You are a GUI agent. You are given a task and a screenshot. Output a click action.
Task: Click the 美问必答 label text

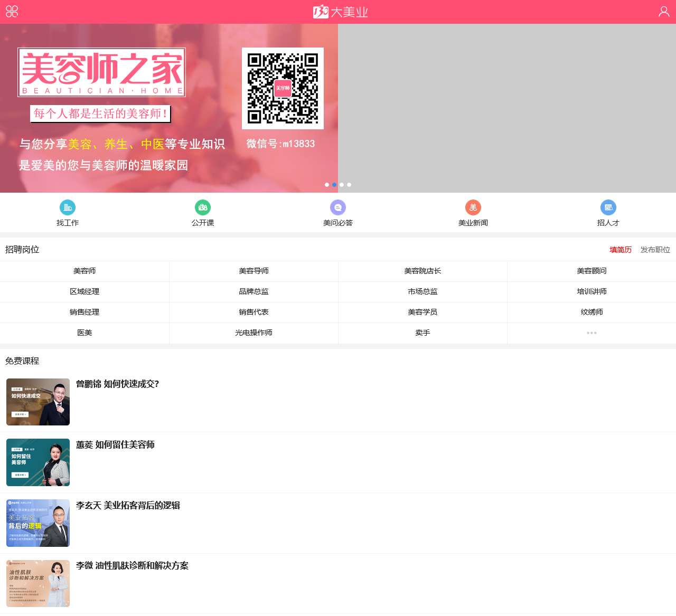coord(338,223)
